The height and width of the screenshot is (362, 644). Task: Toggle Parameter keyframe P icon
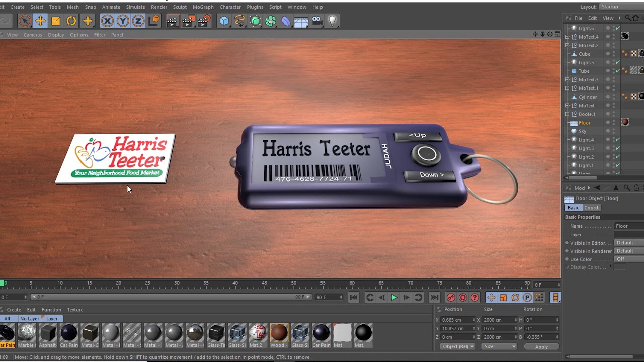[527, 298]
